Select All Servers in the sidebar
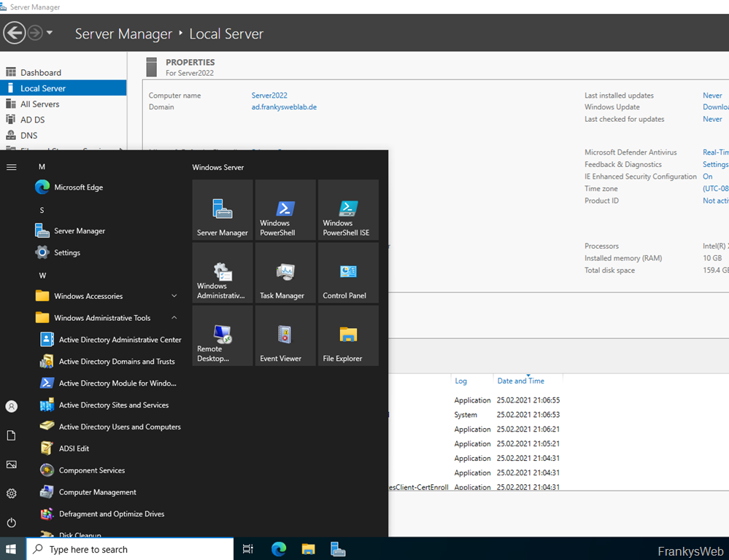This screenshot has height=560, width=729. pyautogui.click(x=39, y=104)
